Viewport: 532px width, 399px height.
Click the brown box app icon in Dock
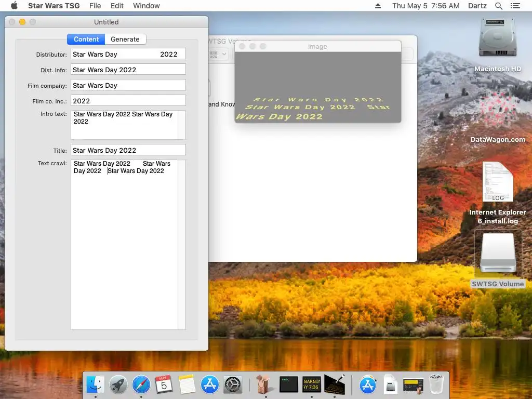point(263,385)
